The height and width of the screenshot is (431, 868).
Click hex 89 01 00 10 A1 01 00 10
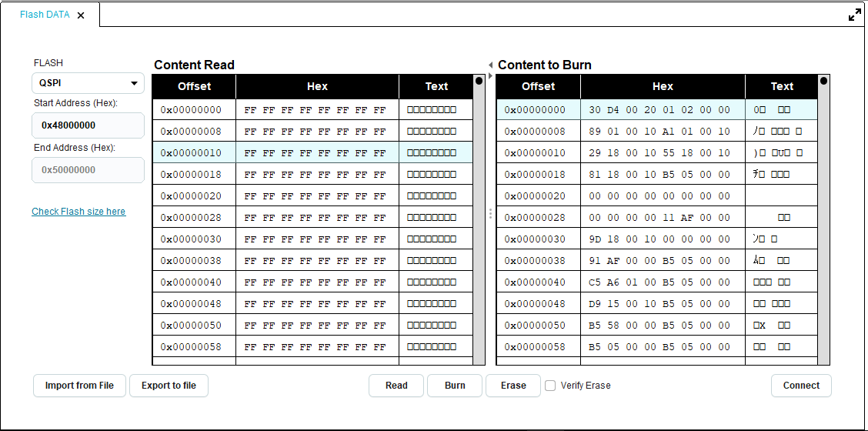[x=663, y=132]
